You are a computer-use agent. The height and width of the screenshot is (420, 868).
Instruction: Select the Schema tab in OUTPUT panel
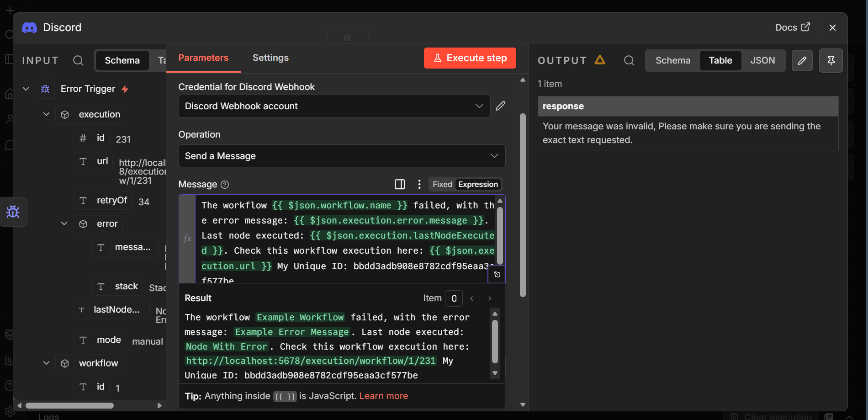[x=672, y=60]
